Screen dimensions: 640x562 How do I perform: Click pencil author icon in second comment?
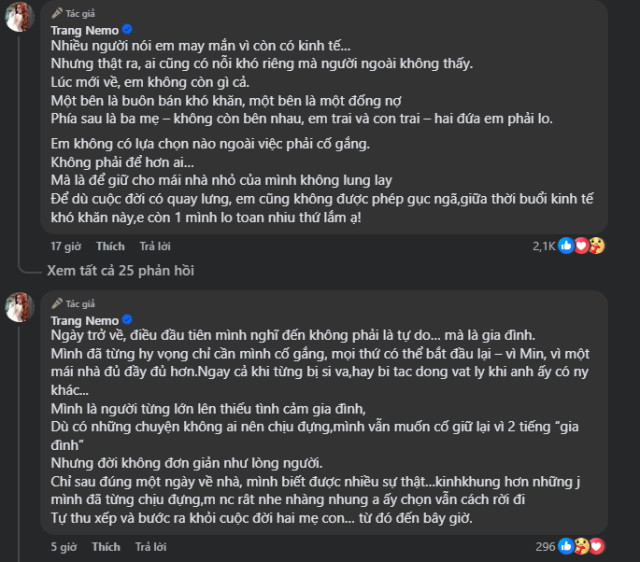[x=57, y=303]
